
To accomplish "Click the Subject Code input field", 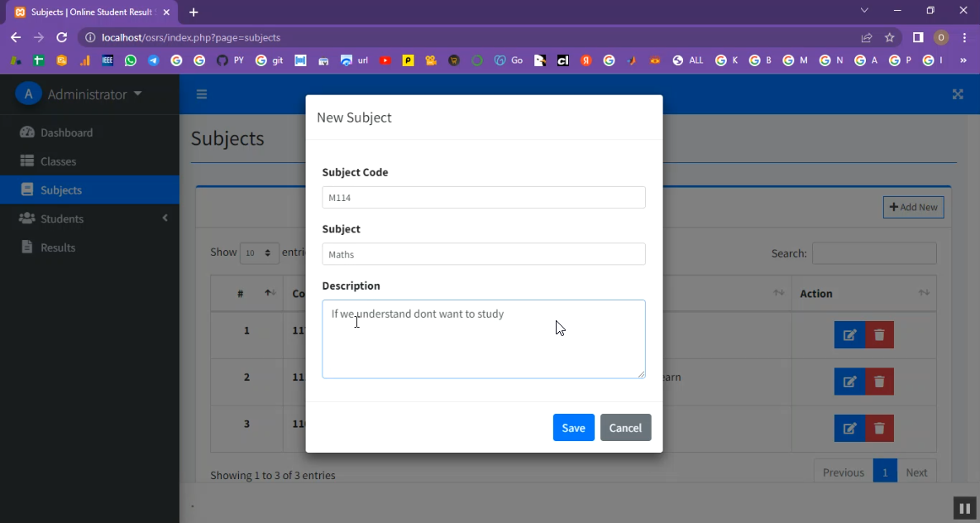I will click(x=483, y=198).
